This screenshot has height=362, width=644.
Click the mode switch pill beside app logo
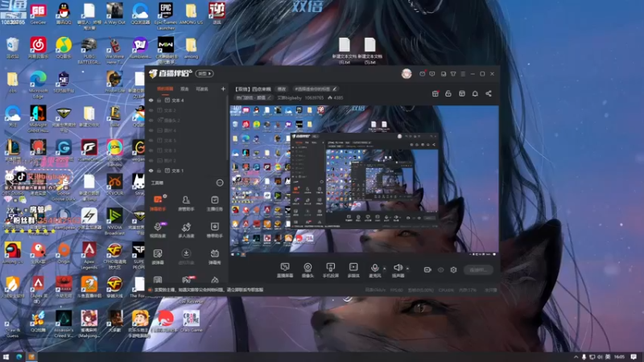coord(204,74)
